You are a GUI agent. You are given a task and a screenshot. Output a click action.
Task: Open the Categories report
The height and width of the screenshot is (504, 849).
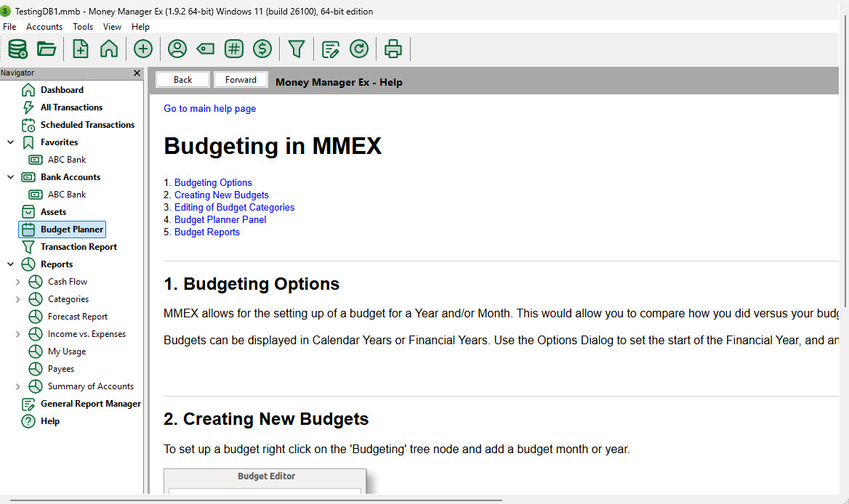(x=68, y=299)
